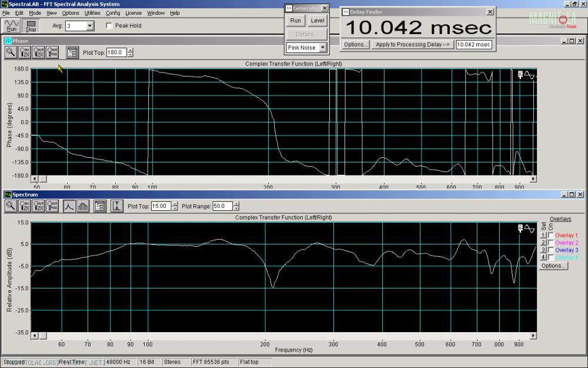Click the Spectrum scrollbar left arrow
Viewport: 588px width, 368px height.
click(35, 336)
